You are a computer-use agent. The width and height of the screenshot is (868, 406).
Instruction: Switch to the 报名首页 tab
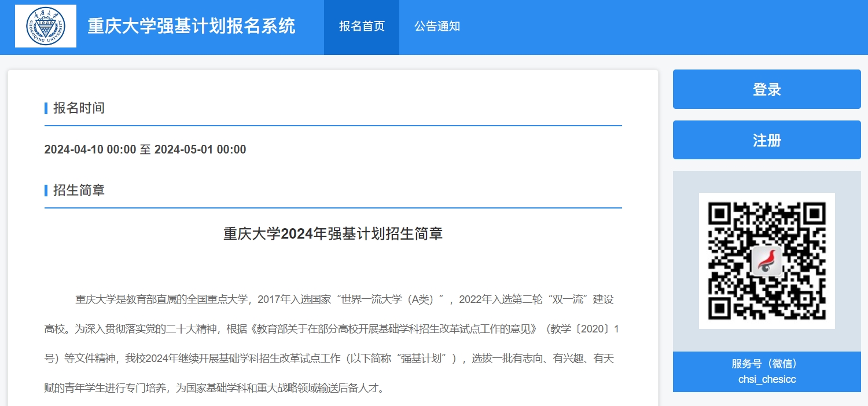pyautogui.click(x=362, y=27)
